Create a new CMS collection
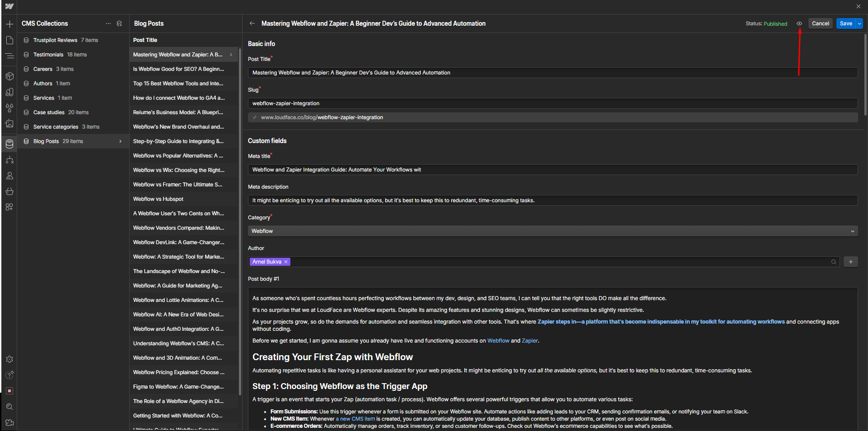The height and width of the screenshot is (431, 868). tap(119, 23)
